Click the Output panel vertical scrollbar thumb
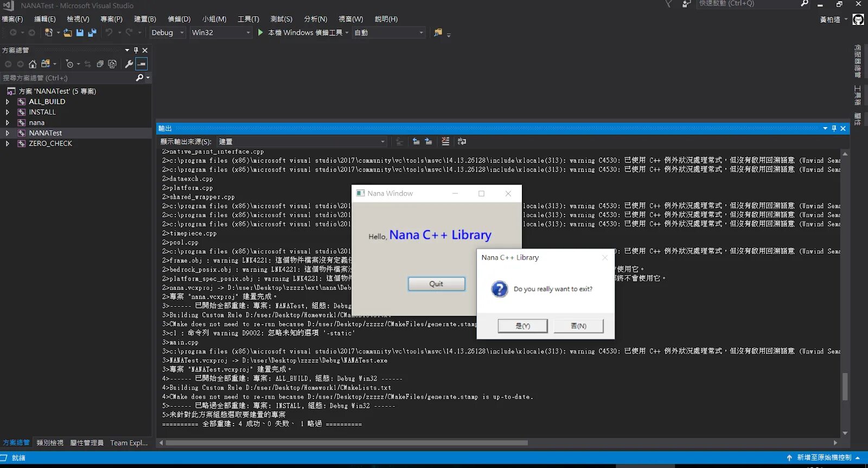The image size is (868, 468). click(x=845, y=387)
